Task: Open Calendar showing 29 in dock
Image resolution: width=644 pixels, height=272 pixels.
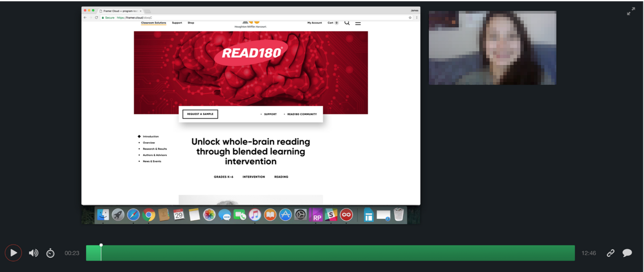Action: point(179,215)
